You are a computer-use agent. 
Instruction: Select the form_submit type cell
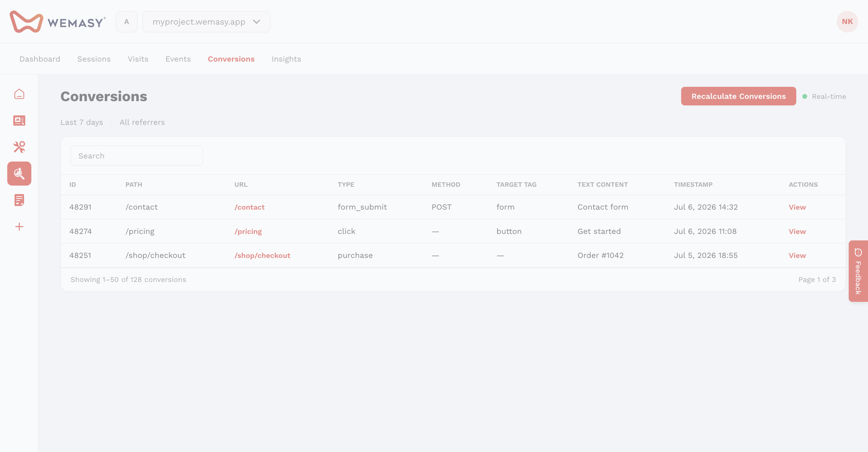tap(362, 207)
